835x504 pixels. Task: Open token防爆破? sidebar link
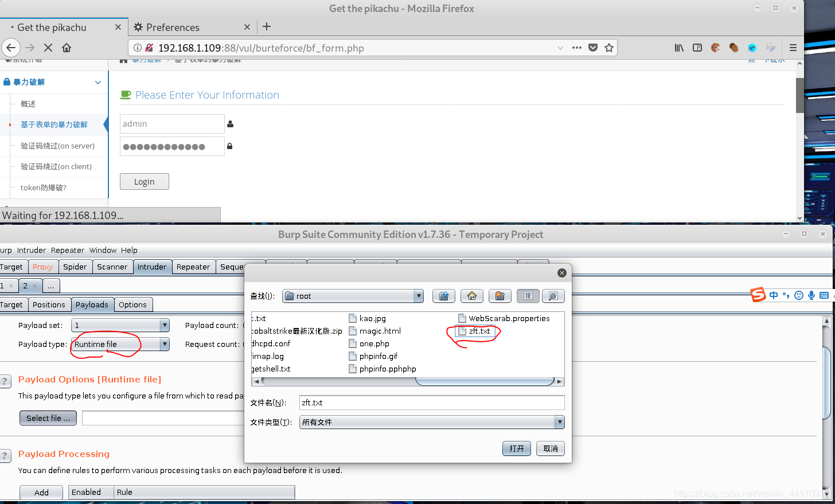coord(44,187)
